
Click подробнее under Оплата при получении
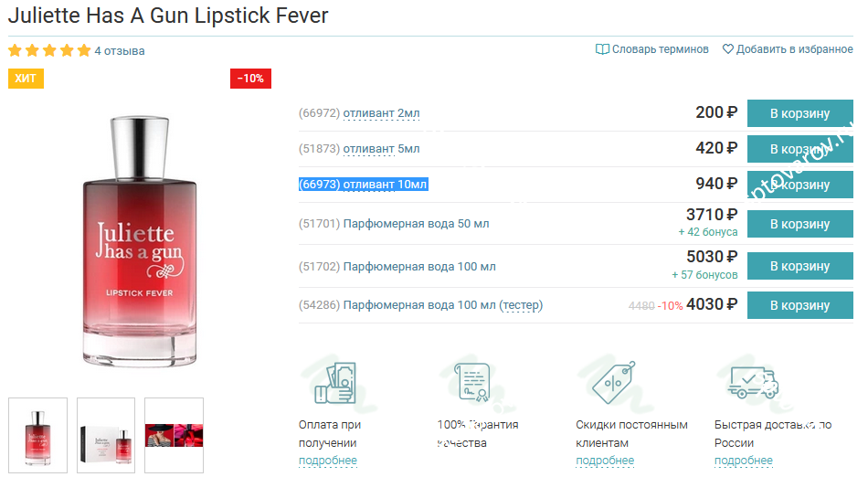click(328, 461)
